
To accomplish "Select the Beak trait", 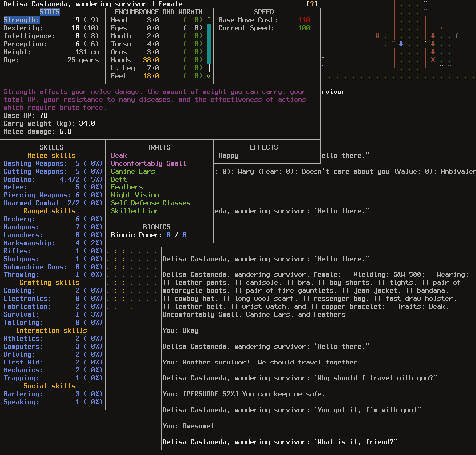I will (x=119, y=155).
